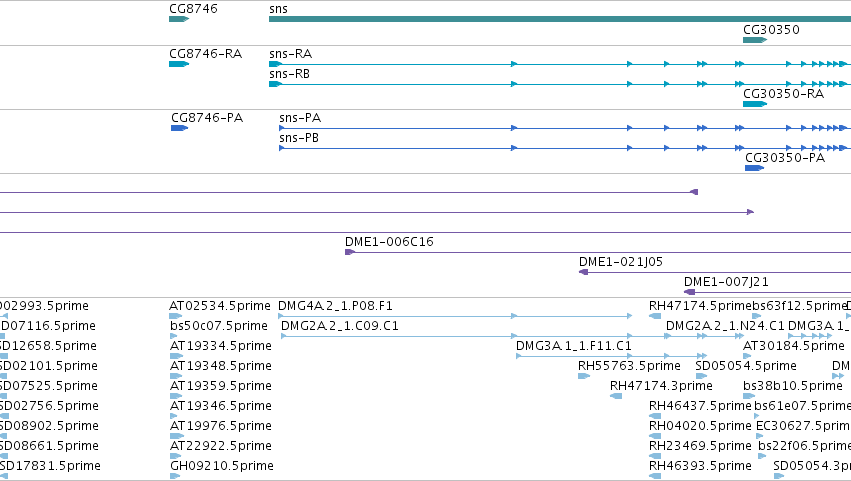Select the sns gene label
This screenshot has width=851, height=481.
(278, 9)
